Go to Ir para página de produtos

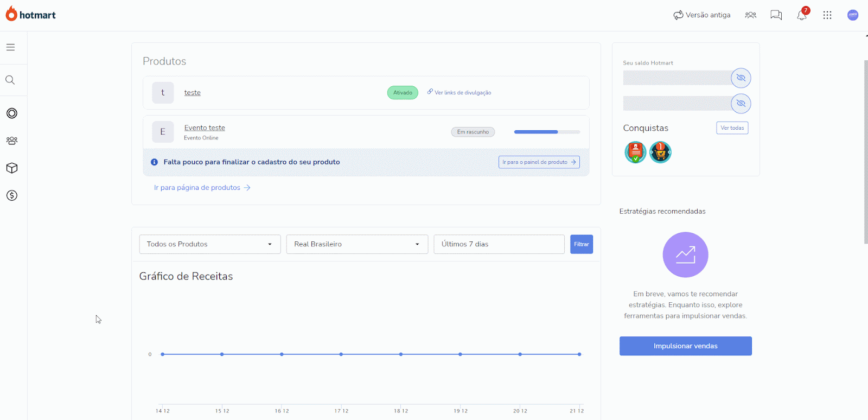[x=202, y=188]
